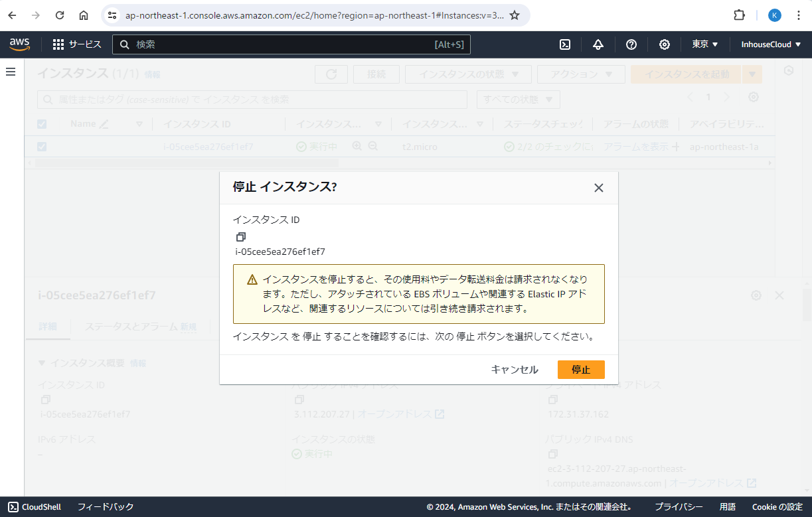Image resolution: width=812 pixels, height=517 pixels.
Task: Open the フィードバック link in footer
Action: (106, 507)
